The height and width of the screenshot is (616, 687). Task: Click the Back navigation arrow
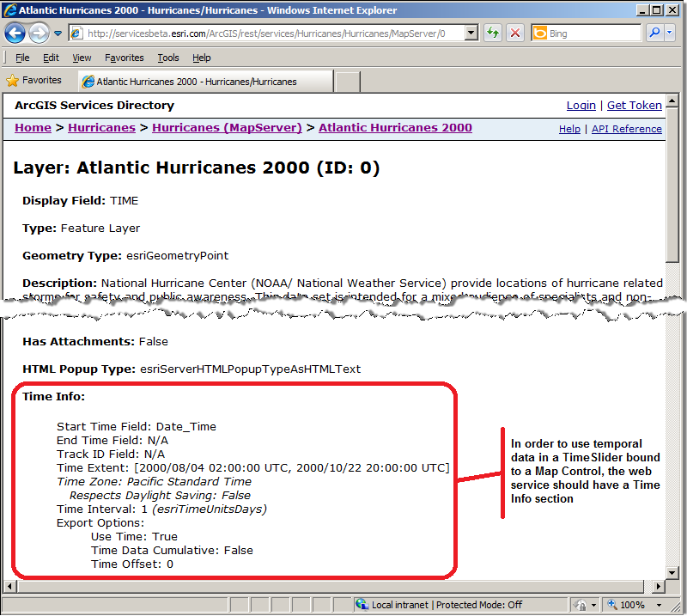click(x=15, y=32)
